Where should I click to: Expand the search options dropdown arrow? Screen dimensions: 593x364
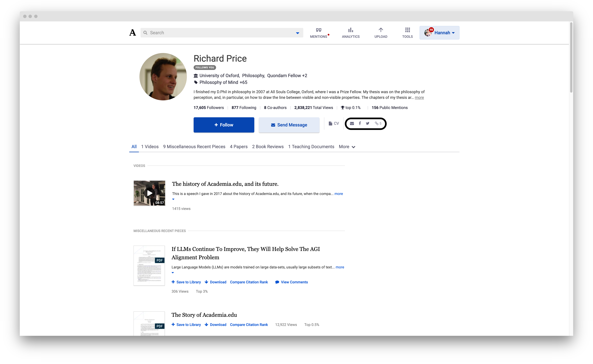pyautogui.click(x=298, y=33)
